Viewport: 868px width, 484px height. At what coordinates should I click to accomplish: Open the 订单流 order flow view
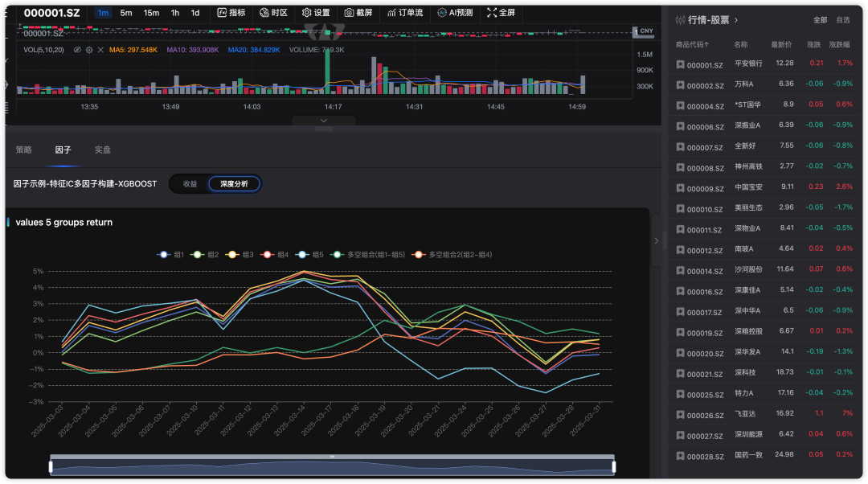[x=404, y=13]
